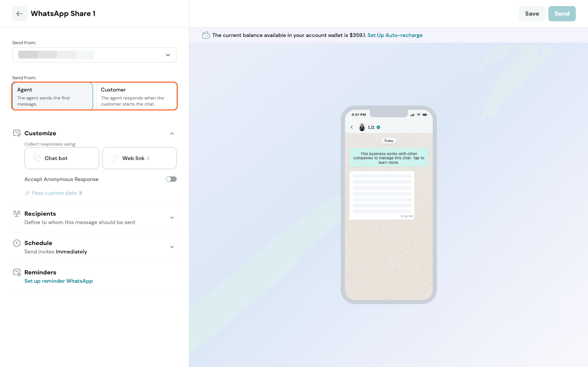Viewport: 588px width, 367px height.
Task: Choose Chat bot response collection
Action: coord(62,158)
